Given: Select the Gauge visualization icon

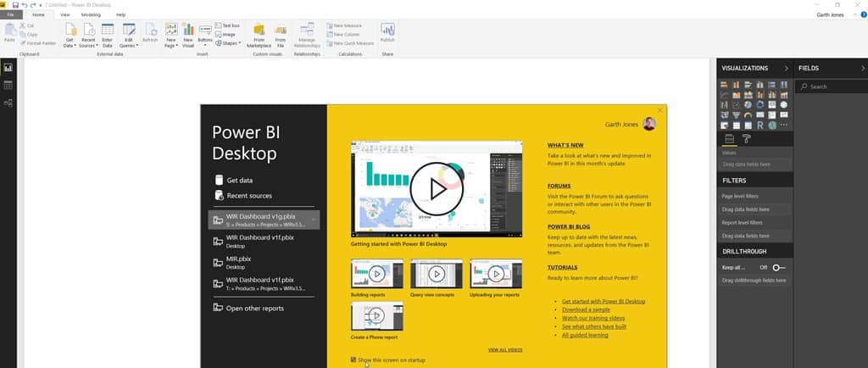Looking at the screenshot, I should coord(748,115).
